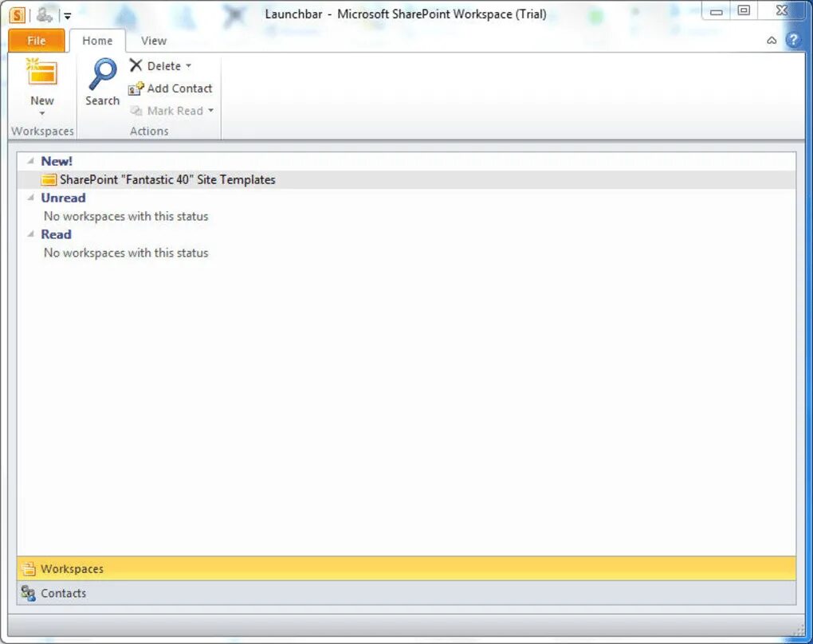Viewport: 813px width, 644px height.
Task: Click the SharePoint Workspace app icon in title bar
Action: pos(17,15)
